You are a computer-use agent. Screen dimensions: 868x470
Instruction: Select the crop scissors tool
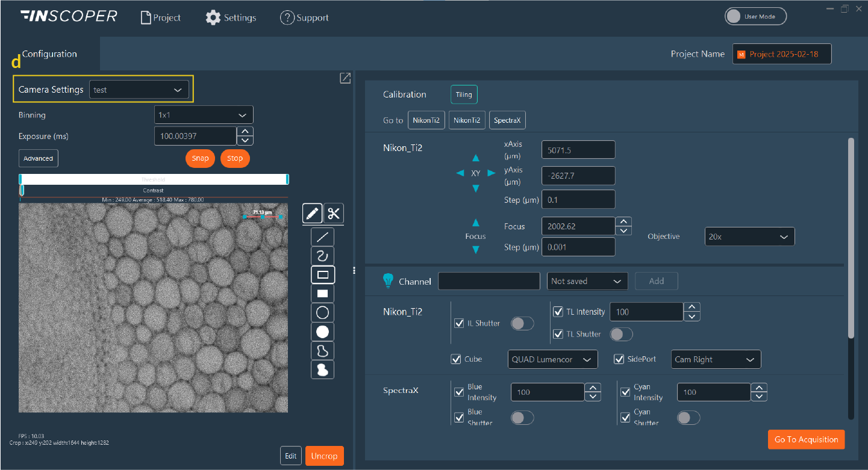(333, 213)
